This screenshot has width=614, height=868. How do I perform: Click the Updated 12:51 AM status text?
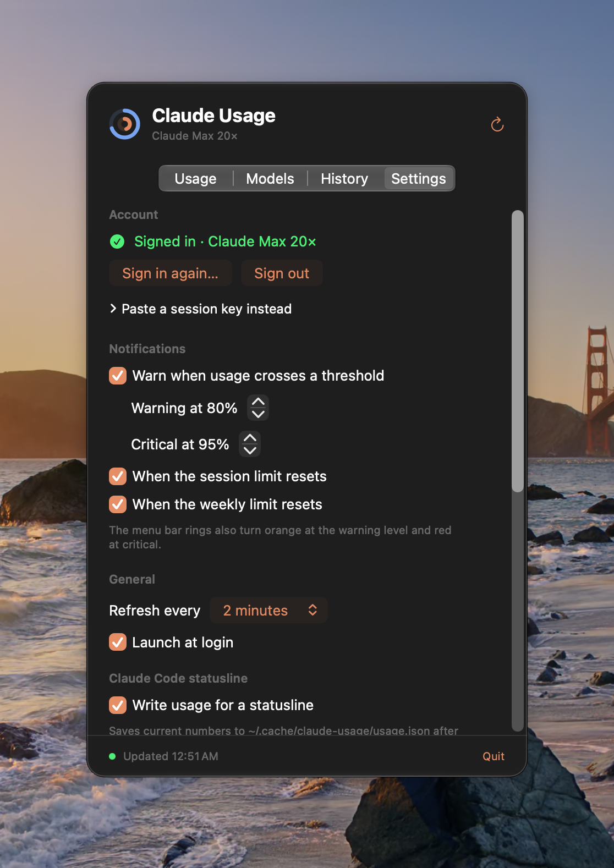[171, 756]
